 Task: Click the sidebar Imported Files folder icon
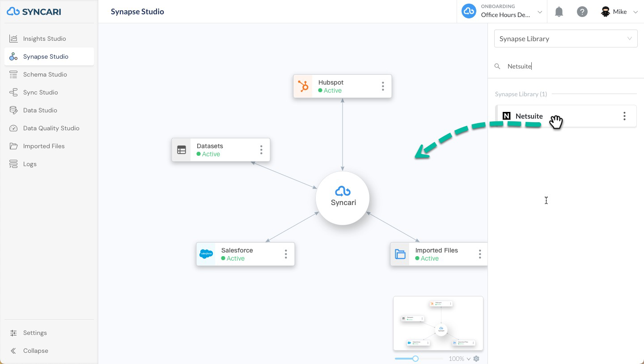pos(13,146)
